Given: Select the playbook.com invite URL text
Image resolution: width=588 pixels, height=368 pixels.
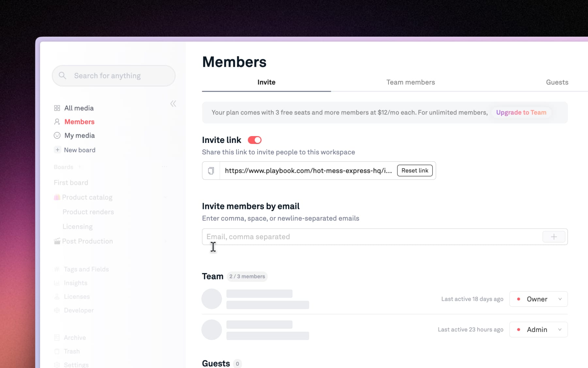Looking at the screenshot, I should [308, 170].
